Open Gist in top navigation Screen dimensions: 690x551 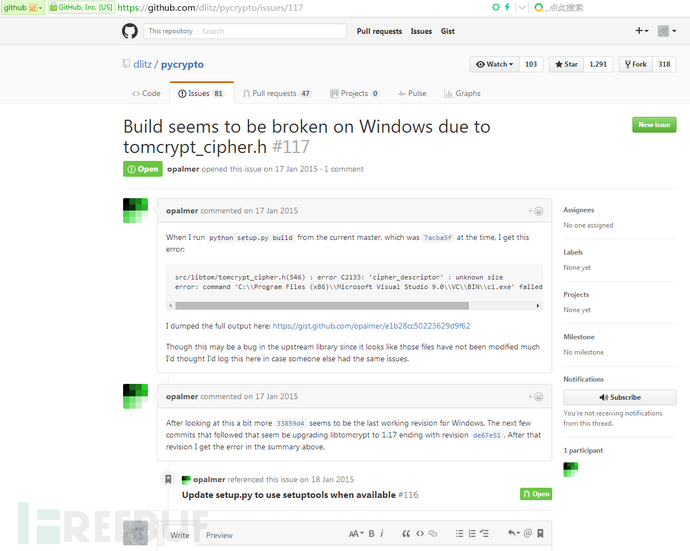[448, 31]
